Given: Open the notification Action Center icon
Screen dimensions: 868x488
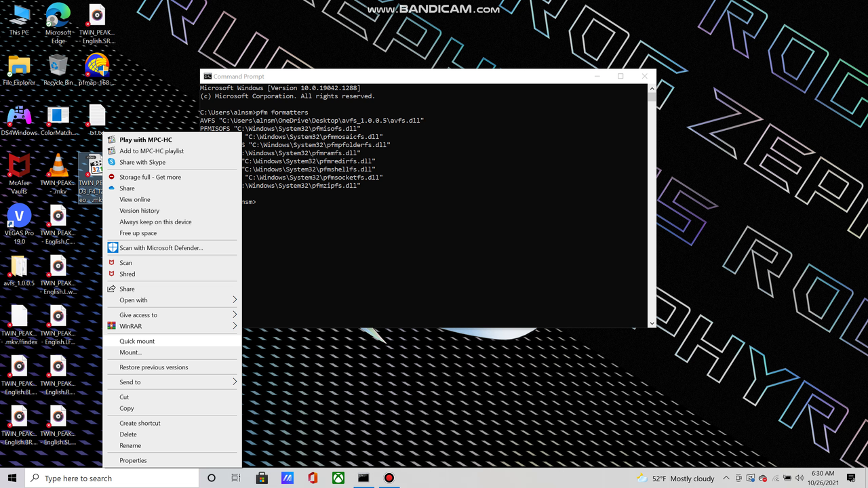Looking at the screenshot, I should click(x=852, y=478).
